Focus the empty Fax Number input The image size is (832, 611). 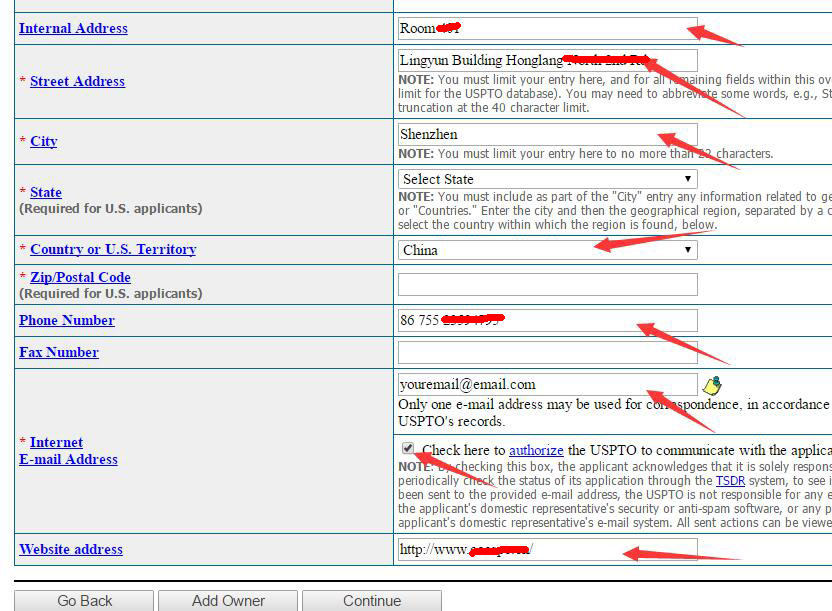(x=548, y=352)
